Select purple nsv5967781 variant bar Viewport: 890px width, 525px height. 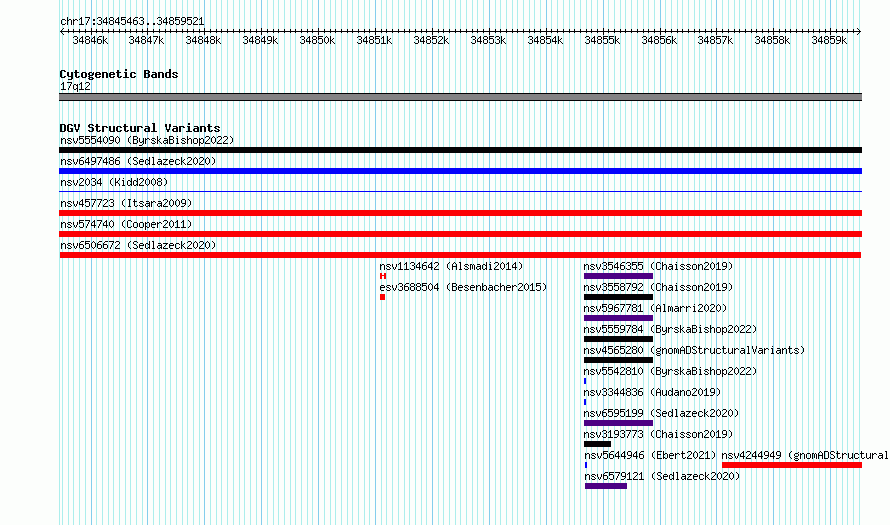pos(618,318)
